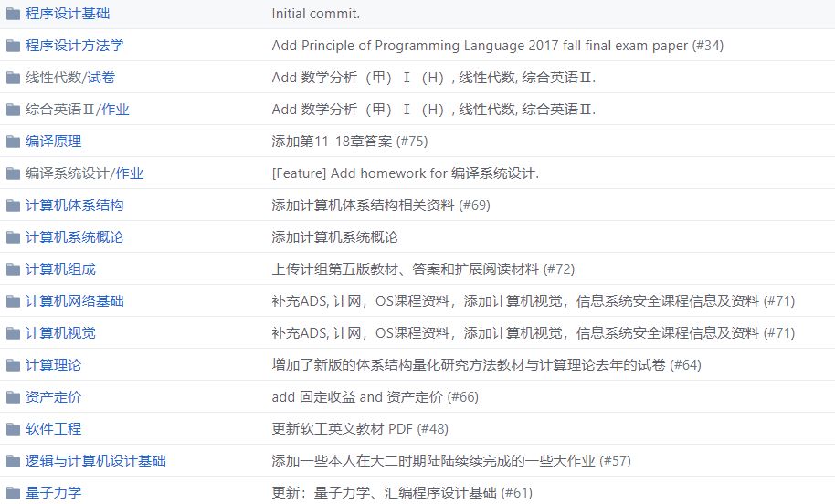
Task: Click the #48 link on 更新软工英文教材 PDF
Action: (432, 429)
